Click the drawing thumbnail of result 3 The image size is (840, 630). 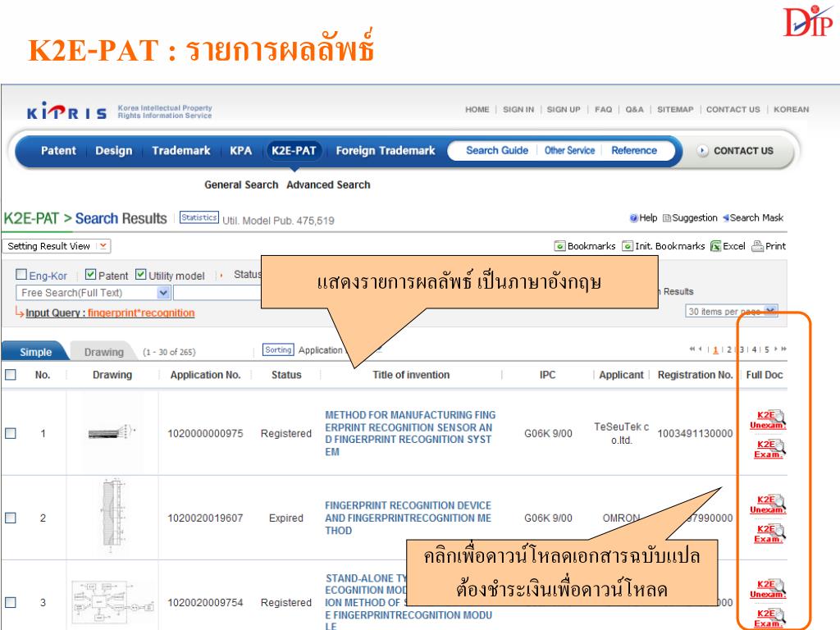(x=112, y=602)
